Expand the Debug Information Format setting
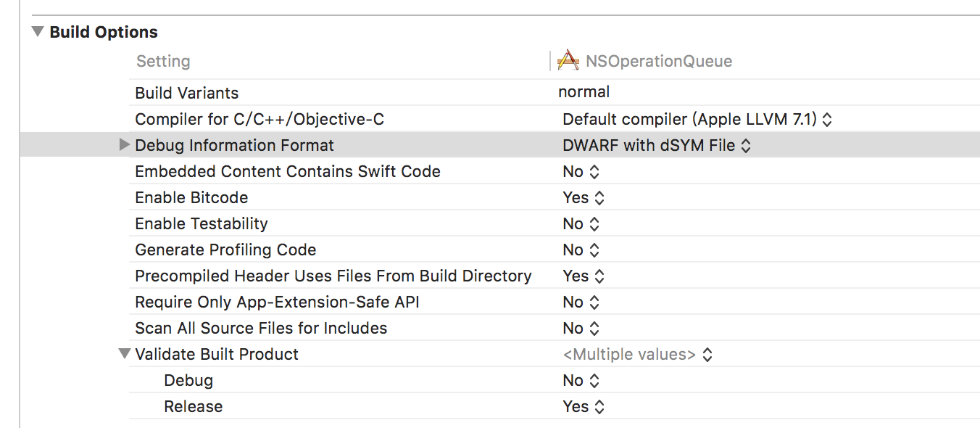This screenshot has width=980, height=428. (123, 145)
